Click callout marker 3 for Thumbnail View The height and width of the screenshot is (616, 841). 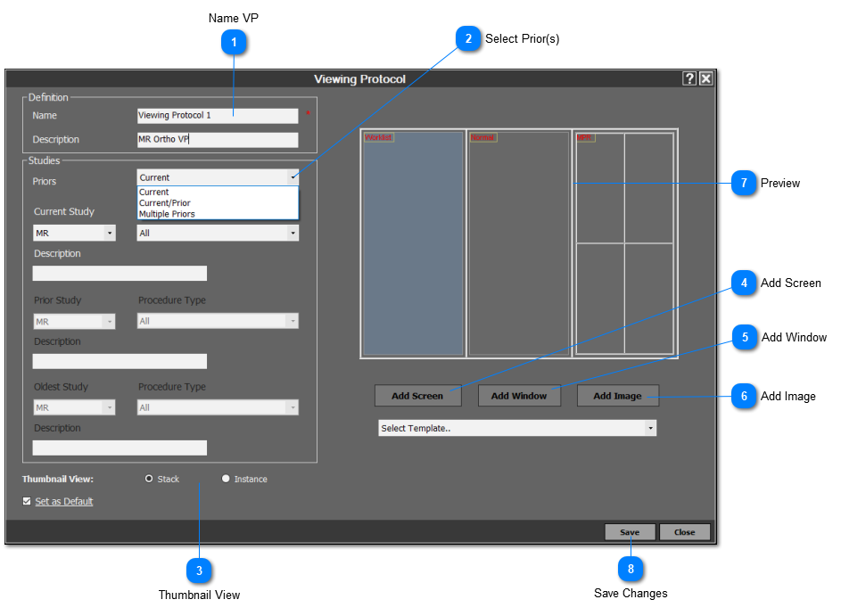(x=199, y=570)
